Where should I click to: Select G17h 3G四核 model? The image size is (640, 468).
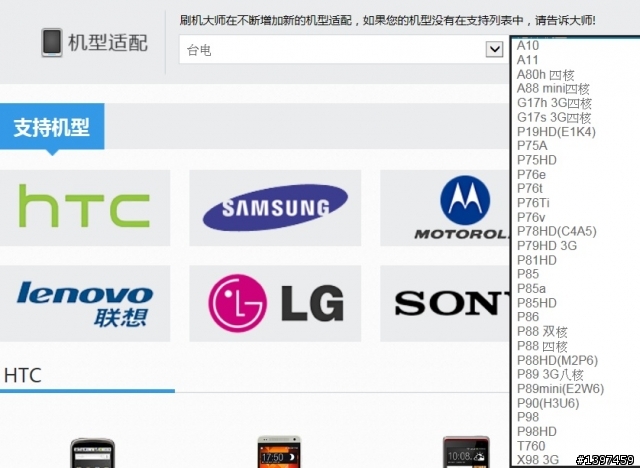click(x=554, y=103)
